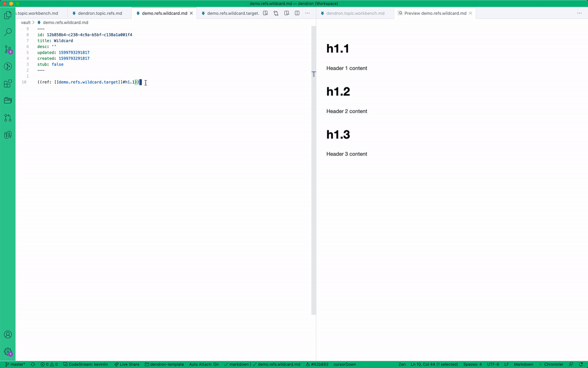Click the master branch indicator
The width and height of the screenshot is (588, 368).
click(15, 364)
